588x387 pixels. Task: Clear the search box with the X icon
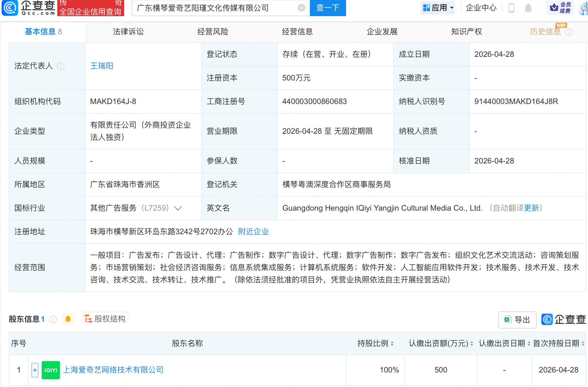pos(301,8)
